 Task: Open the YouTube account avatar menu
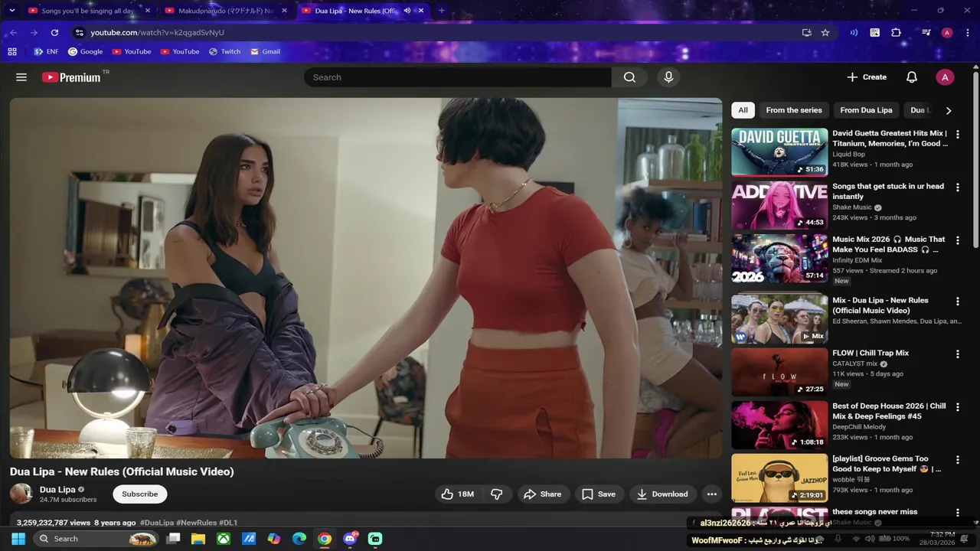coord(945,77)
